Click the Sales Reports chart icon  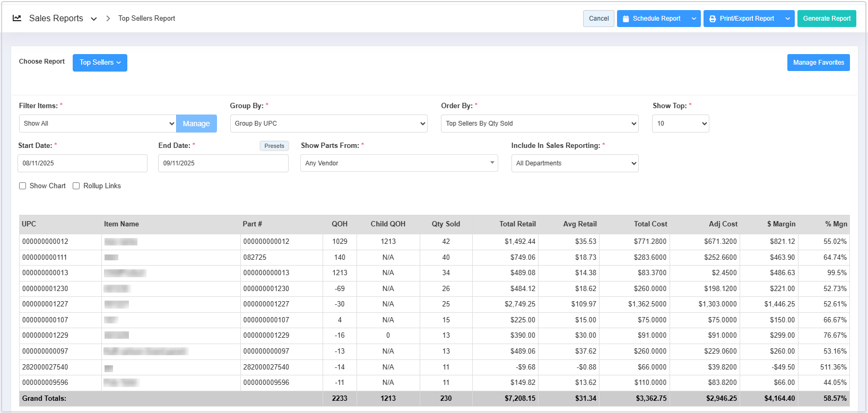click(x=17, y=18)
